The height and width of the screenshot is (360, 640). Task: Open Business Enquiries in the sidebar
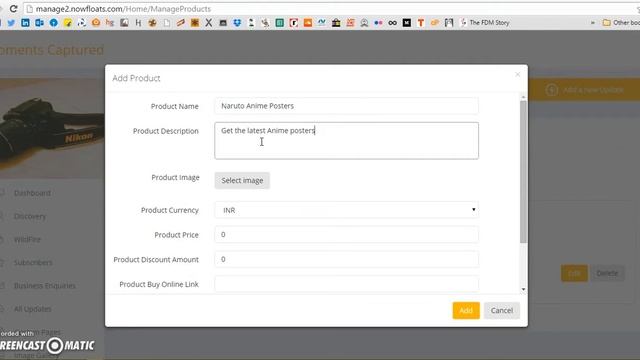(44, 286)
